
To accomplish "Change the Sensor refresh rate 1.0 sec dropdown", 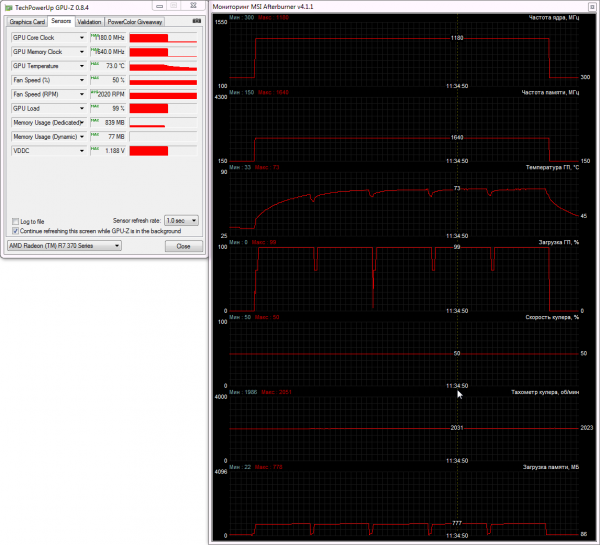I will (181, 220).
